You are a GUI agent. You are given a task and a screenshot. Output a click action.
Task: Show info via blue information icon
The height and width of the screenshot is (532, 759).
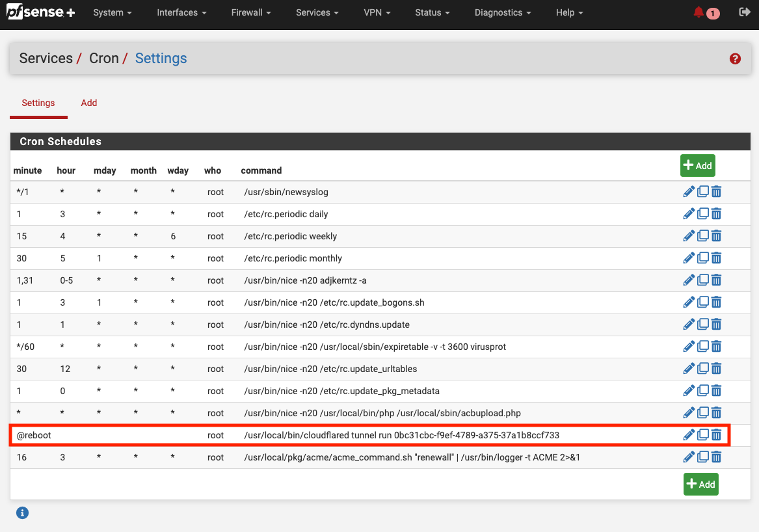point(22,513)
